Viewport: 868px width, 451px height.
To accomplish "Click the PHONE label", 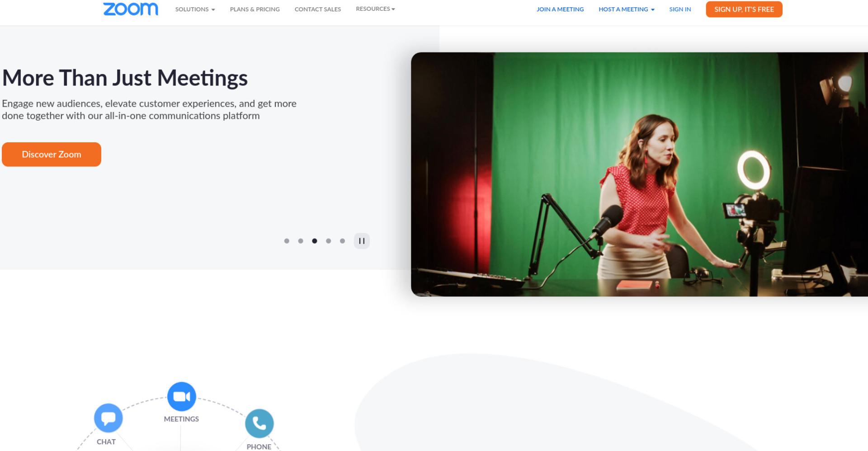I will coord(259,446).
